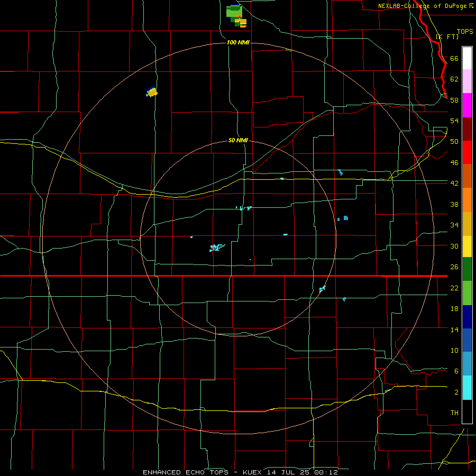
Task: Click the TOPS legend title
Action: (x=465, y=31)
